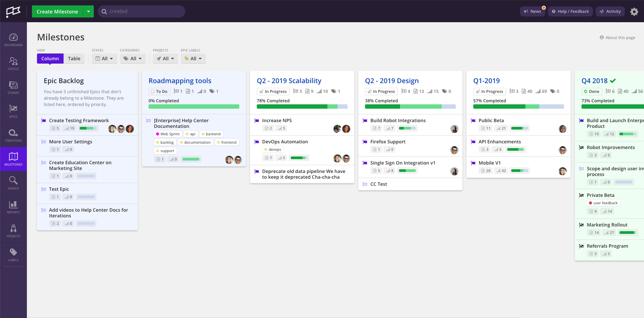Click the Shortcut logo flag icon
Viewport: 644px width, 318px height.
[x=13, y=11]
